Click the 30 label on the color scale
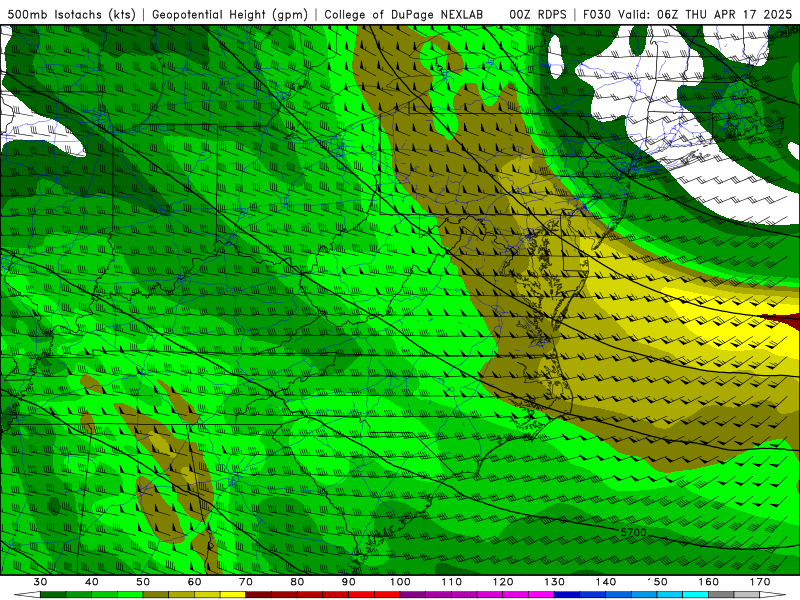This screenshot has width=800, height=600. 40,582
